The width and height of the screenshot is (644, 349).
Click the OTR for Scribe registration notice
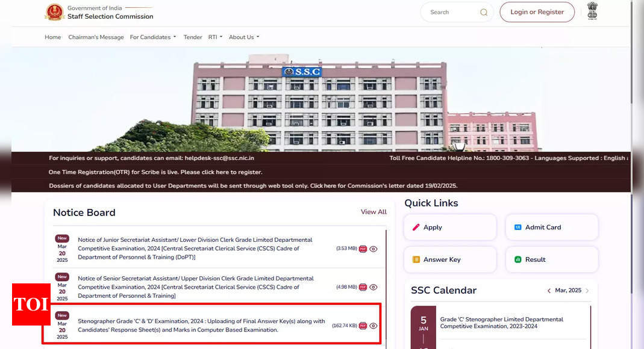[x=155, y=172]
